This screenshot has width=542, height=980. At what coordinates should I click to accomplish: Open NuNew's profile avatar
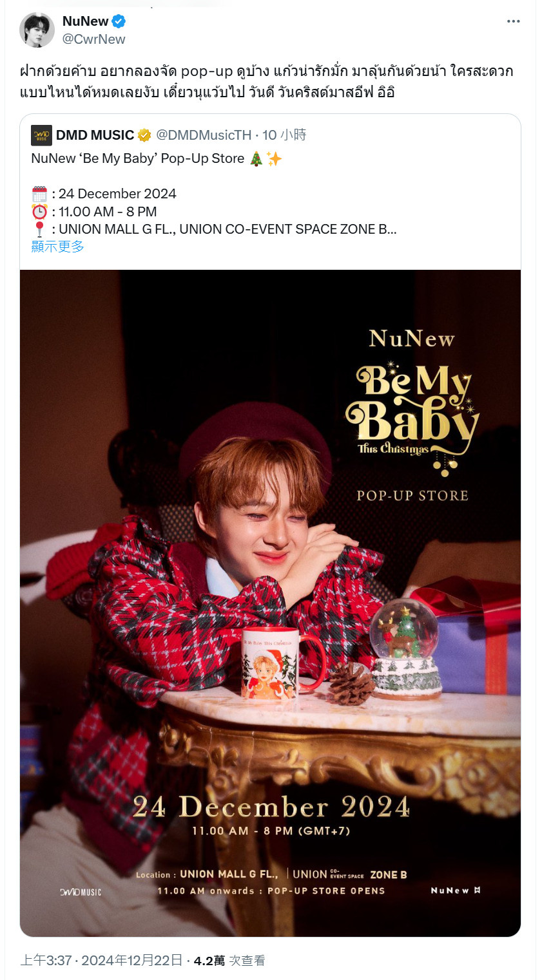(37, 30)
